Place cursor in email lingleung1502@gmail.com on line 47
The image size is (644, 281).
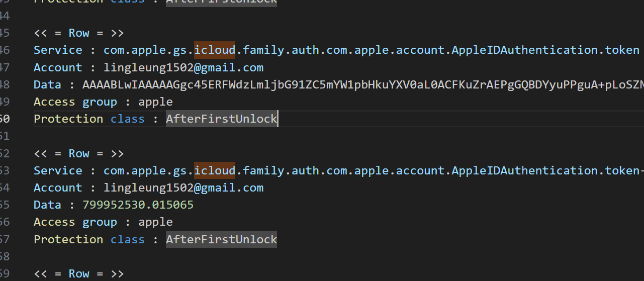183,67
